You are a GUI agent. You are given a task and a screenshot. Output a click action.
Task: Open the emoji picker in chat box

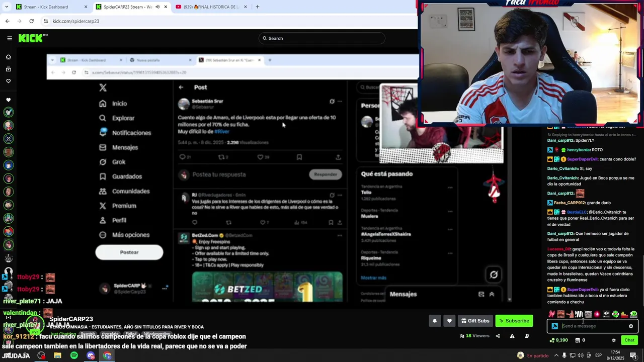click(631, 326)
